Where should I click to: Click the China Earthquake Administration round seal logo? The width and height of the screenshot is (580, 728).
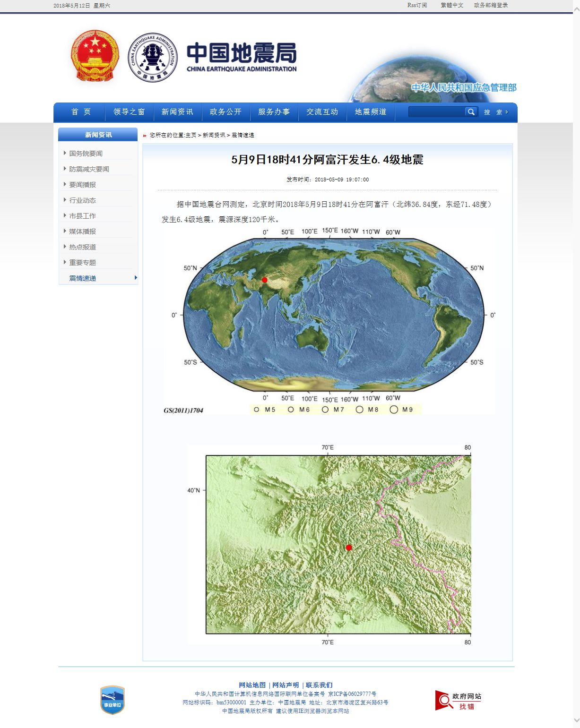[x=153, y=57]
